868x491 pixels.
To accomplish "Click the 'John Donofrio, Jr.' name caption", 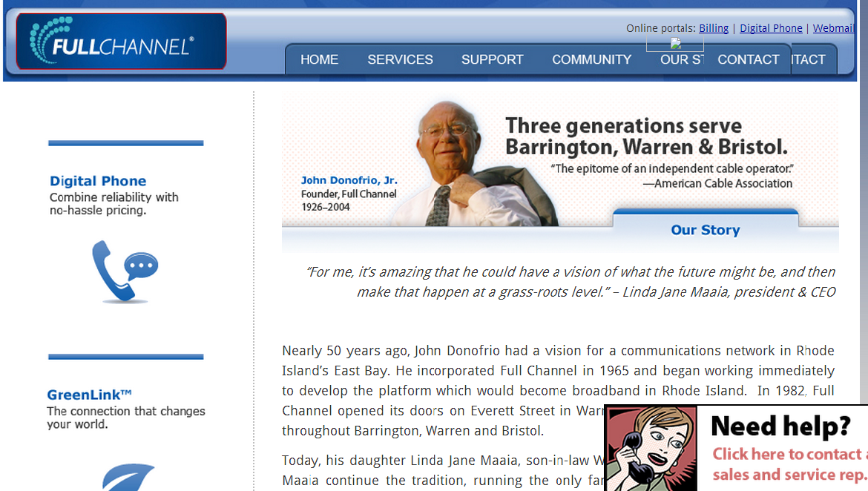I will pyautogui.click(x=349, y=180).
